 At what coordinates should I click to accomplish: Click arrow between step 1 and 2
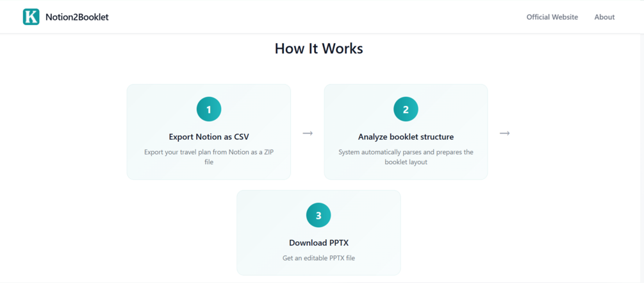pyautogui.click(x=308, y=133)
